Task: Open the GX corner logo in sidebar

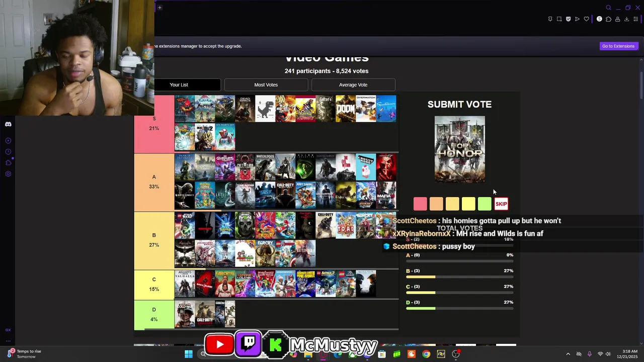Action: point(8,330)
